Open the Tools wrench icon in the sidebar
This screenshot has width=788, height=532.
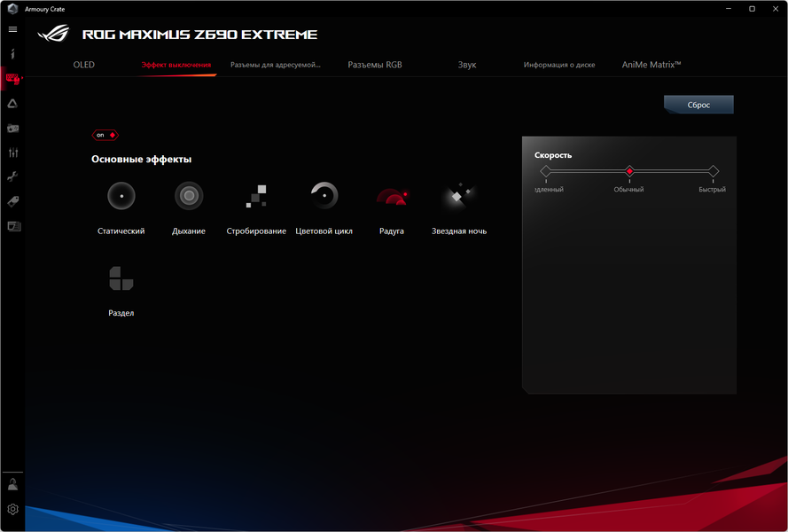pyautogui.click(x=12, y=176)
